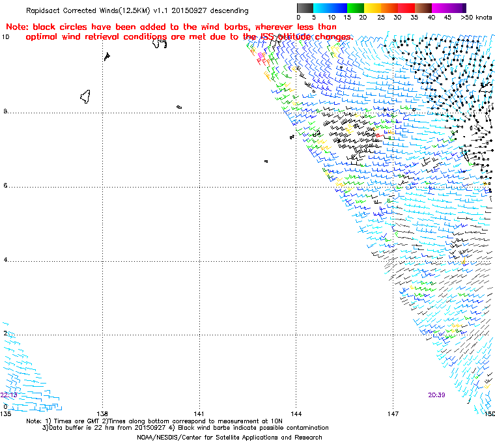Click the '45' label under the color bar

pyautogui.click(x=447, y=18)
